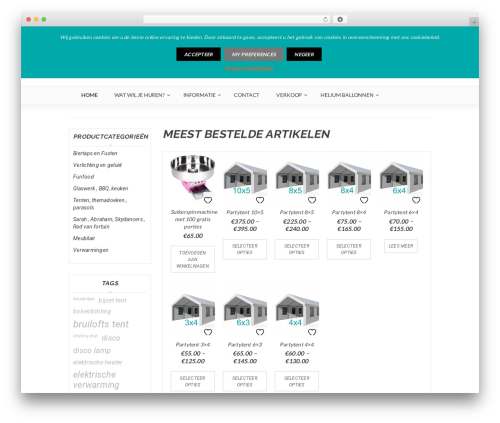Viewport: 500px width, 423px height.
Task: Open the Tenten, themadoeken, parasols category
Action: pyautogui.click(x=100, y=204)
